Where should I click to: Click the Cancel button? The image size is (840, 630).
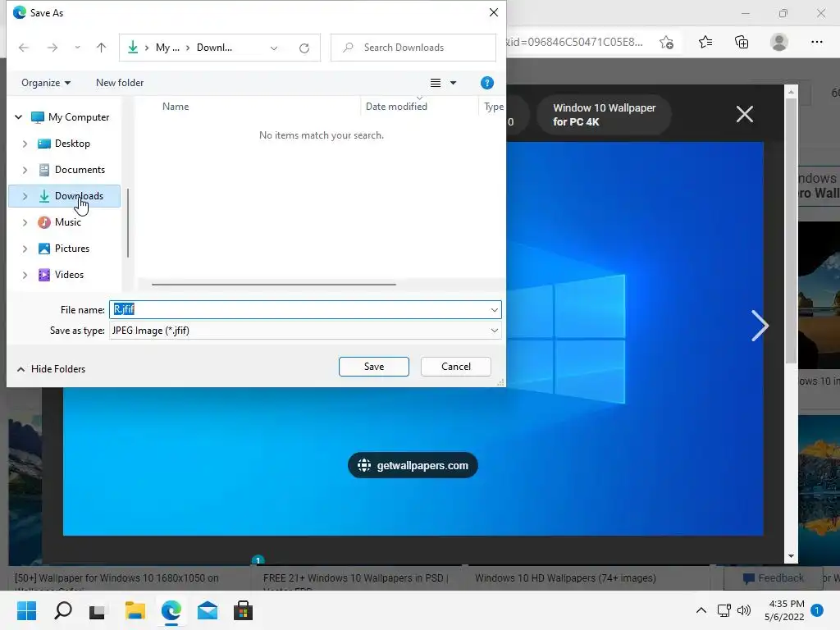(x=456, y=367)
